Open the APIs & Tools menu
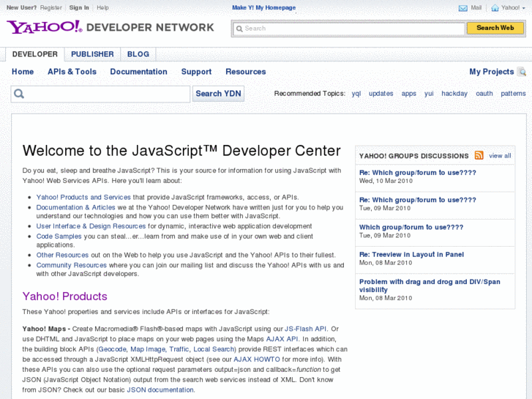 (72, 72)
